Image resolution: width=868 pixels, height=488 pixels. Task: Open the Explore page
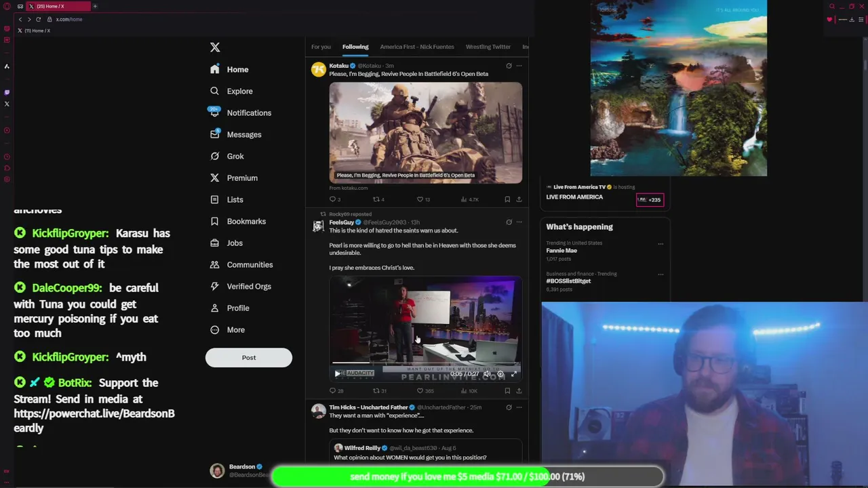pyautogui.click(x=231, y=91)
